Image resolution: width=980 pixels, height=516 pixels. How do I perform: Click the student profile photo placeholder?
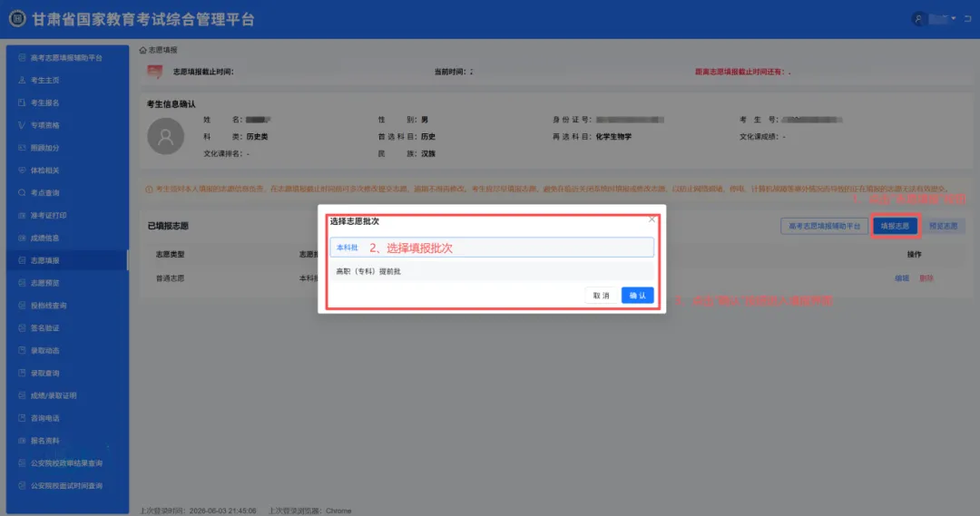point(166,136)
